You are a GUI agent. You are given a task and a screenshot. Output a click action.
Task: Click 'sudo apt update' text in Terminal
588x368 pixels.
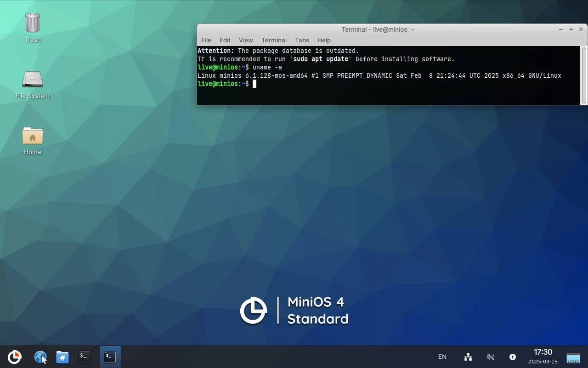(x=321, y=59)
